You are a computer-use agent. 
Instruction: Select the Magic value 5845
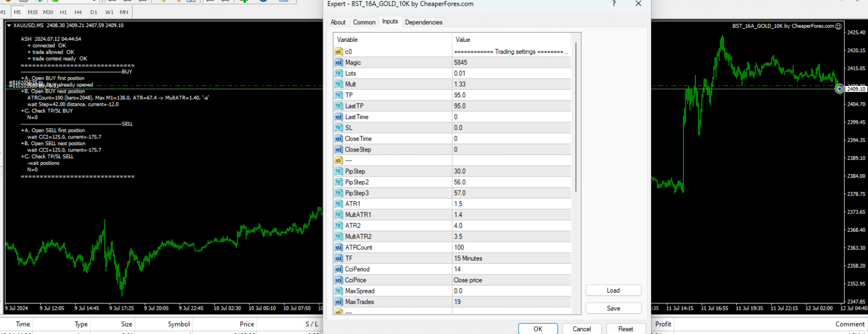click(461, 62)
